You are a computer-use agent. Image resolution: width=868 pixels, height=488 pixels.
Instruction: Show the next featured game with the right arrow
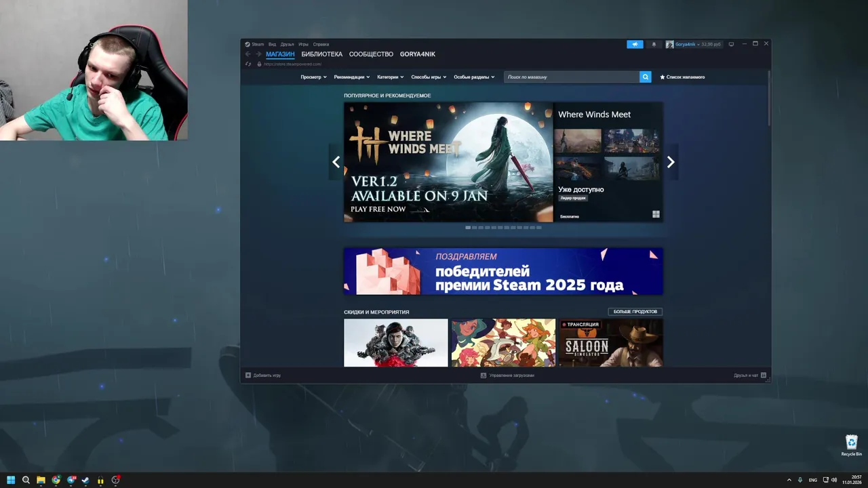(671, 162)
